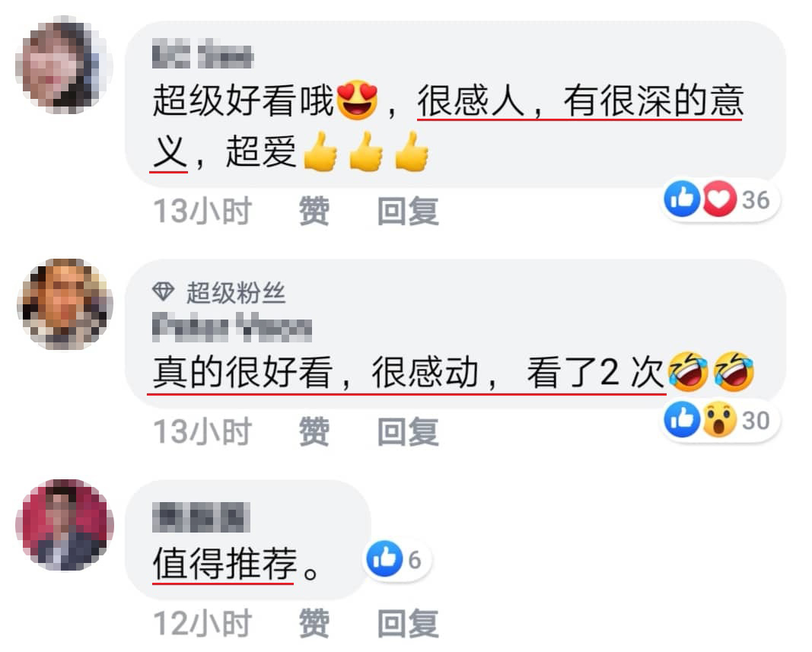Click the 13小时 timestamp on first comment
812x652 pixels.
[202, 212]
